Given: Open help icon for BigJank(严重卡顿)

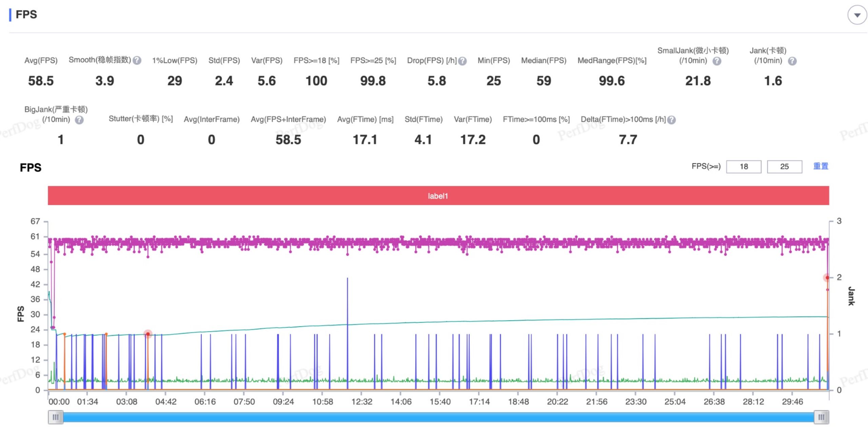Looking at the screenshot, I should (79, 120).
